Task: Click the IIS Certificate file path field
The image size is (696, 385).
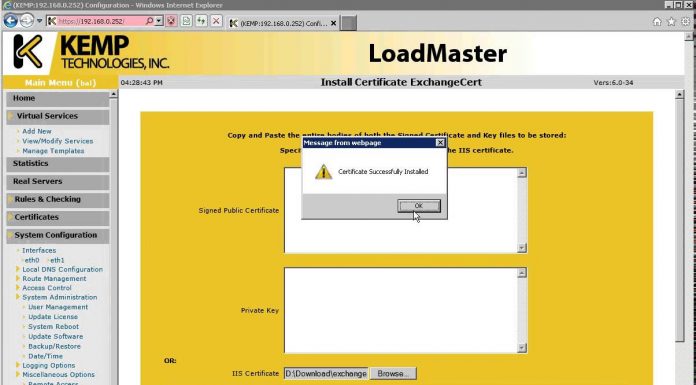Action: click(x=326, y=374)
